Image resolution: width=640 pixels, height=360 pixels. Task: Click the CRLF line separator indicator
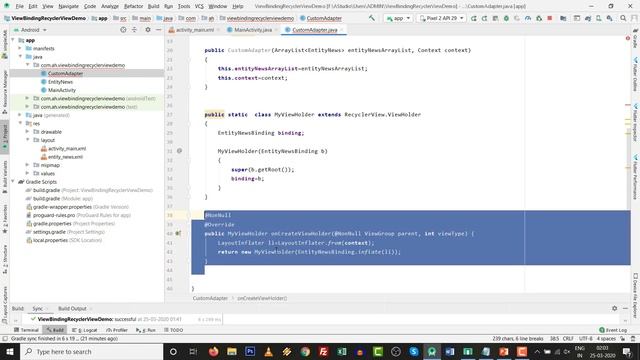568,339
